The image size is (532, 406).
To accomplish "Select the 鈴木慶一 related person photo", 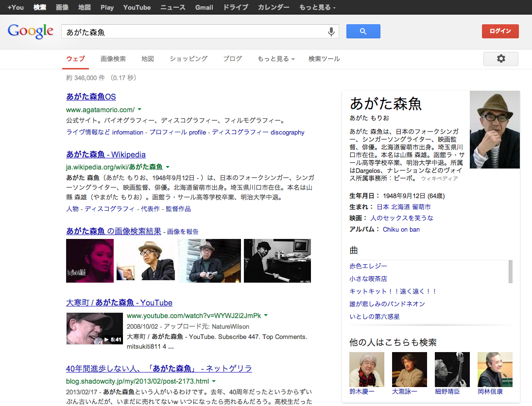I will (x=366, y=370).
